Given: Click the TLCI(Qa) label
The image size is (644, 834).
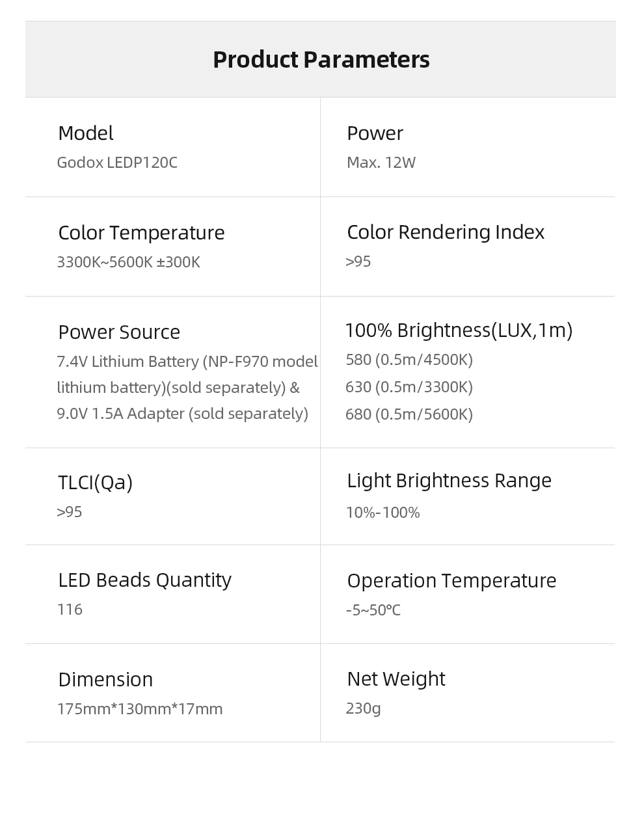Looking at the screenshot, I should coord(95,483).
